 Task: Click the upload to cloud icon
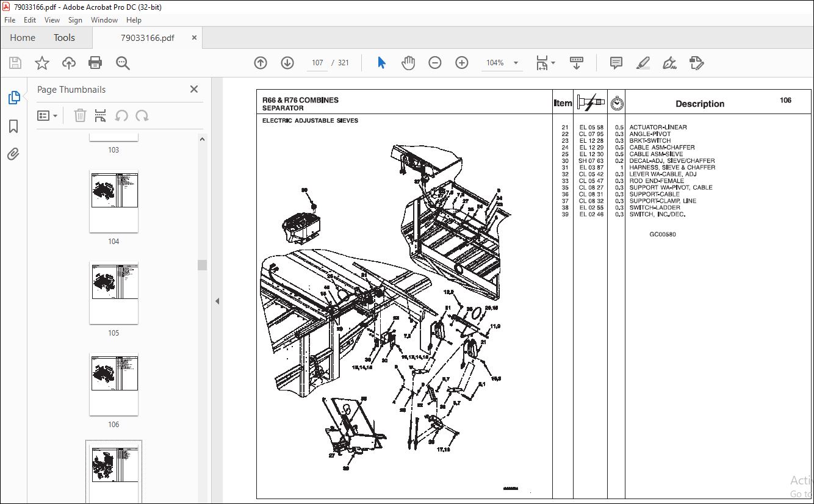click(69, 63)
